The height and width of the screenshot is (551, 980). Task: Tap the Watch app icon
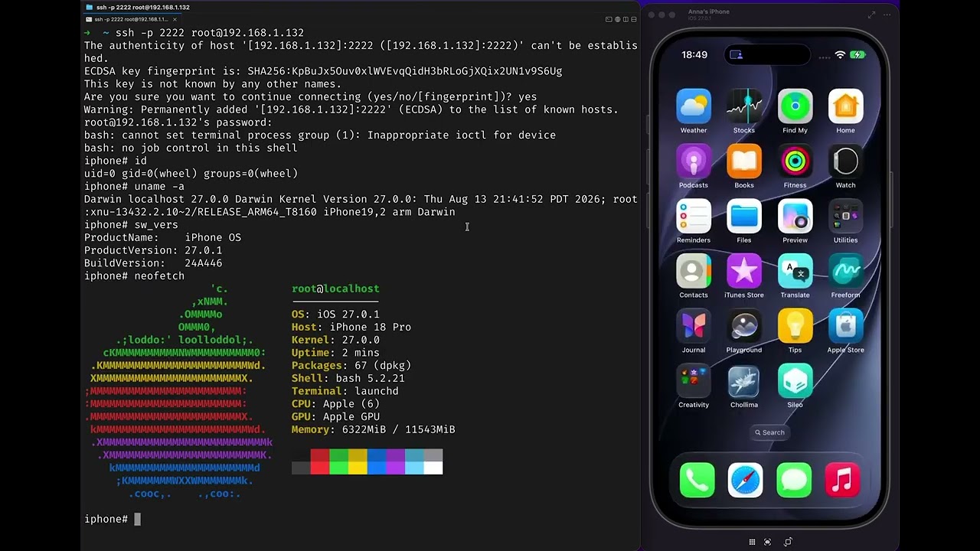[x=845, y=161]
